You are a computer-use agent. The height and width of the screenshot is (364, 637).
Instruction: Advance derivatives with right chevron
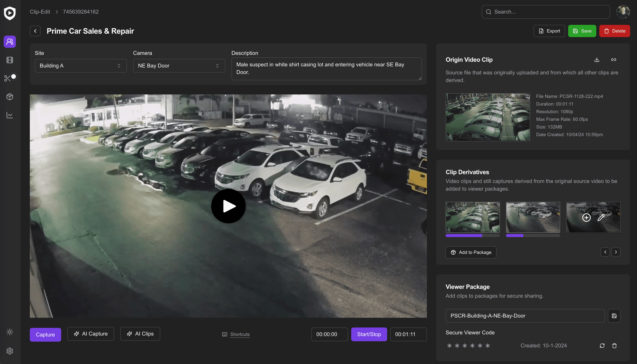[616, 252]
